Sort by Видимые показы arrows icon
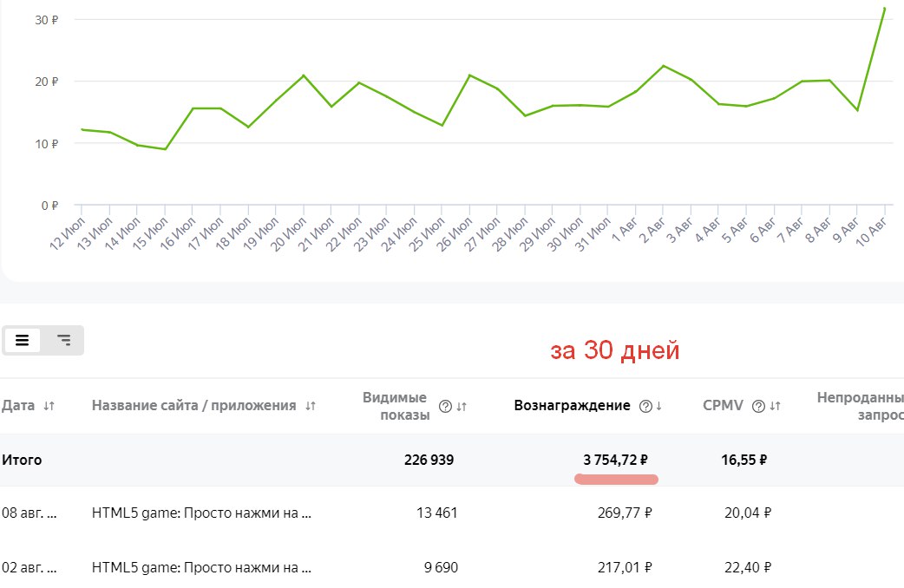This screenshot has height=588, width=904. coord(462,407)
